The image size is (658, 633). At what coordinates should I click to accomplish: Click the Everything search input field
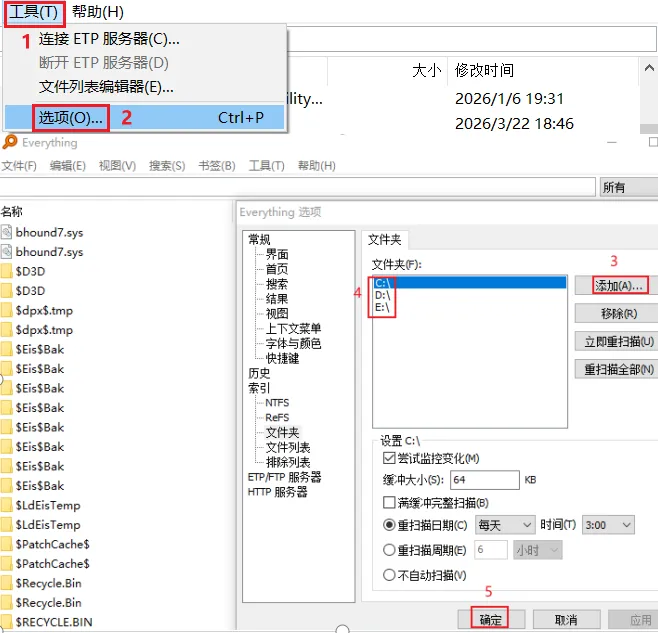[297, 187]
